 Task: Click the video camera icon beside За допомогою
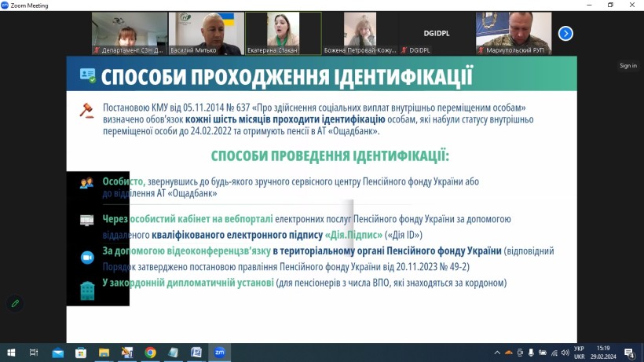pyautogui.click(x=87, y=258)
